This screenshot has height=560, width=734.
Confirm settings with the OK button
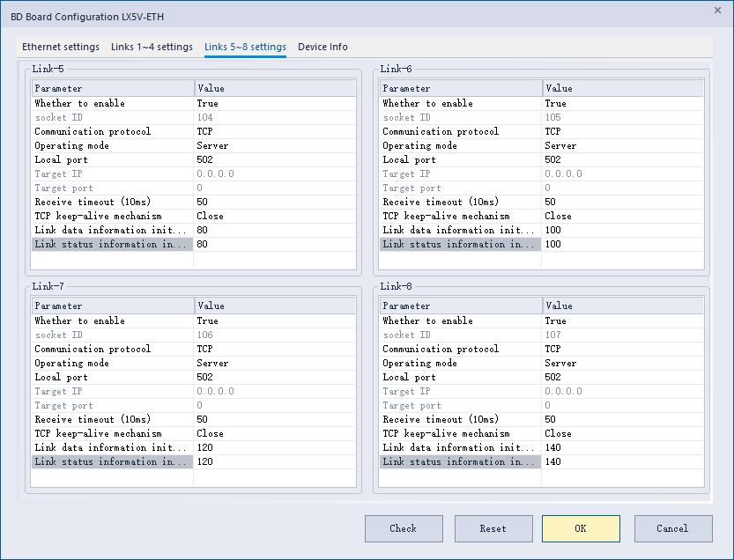(x=581, y=528)
